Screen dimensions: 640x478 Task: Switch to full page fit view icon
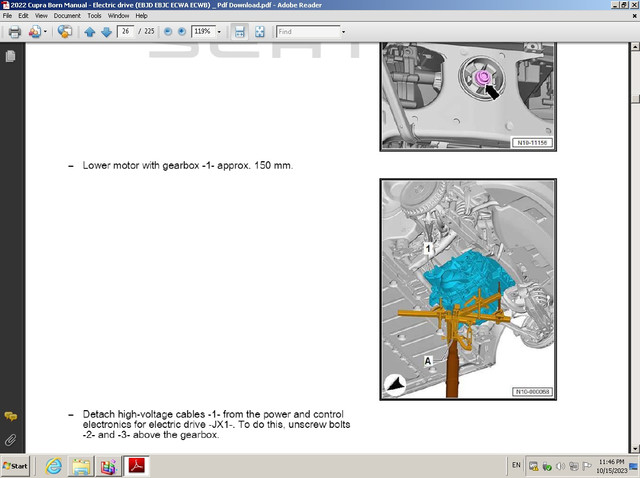(x=260, y=31)
